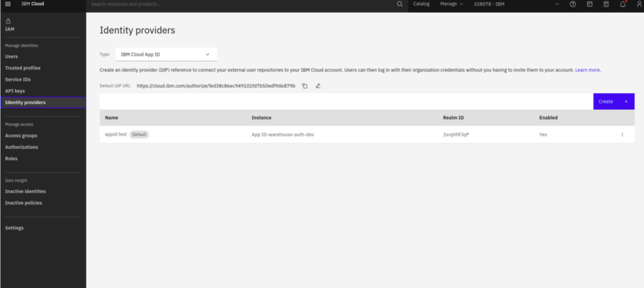The height and width of the screenshot is (288, 644).
Task: Navigate to Service IDs
Action: (18, 79)
